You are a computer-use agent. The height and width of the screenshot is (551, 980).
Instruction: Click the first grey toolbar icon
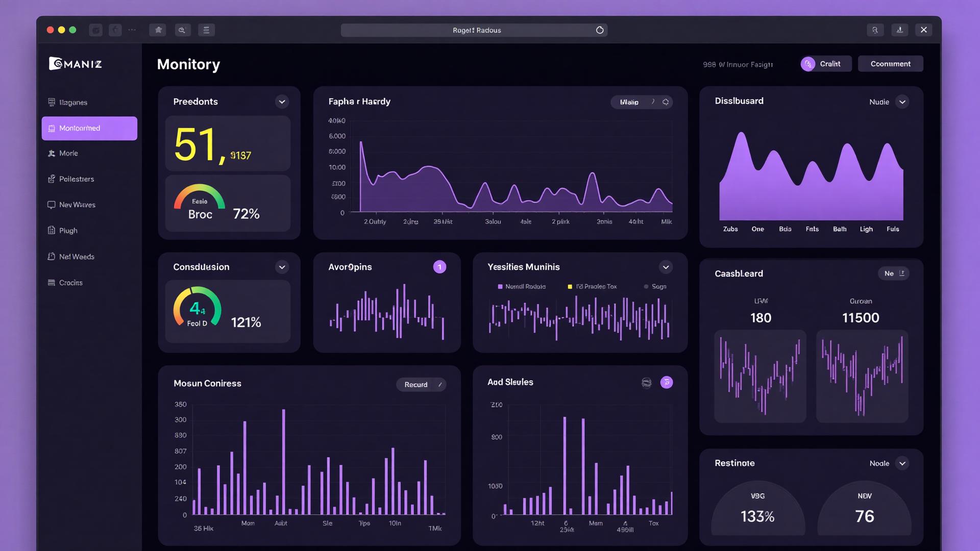point(95,30)
